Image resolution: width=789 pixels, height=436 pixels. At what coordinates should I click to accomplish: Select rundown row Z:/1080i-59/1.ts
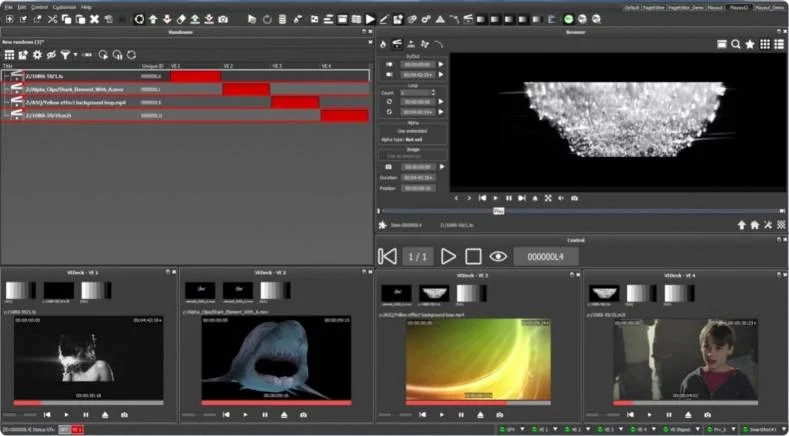(185, 76)
